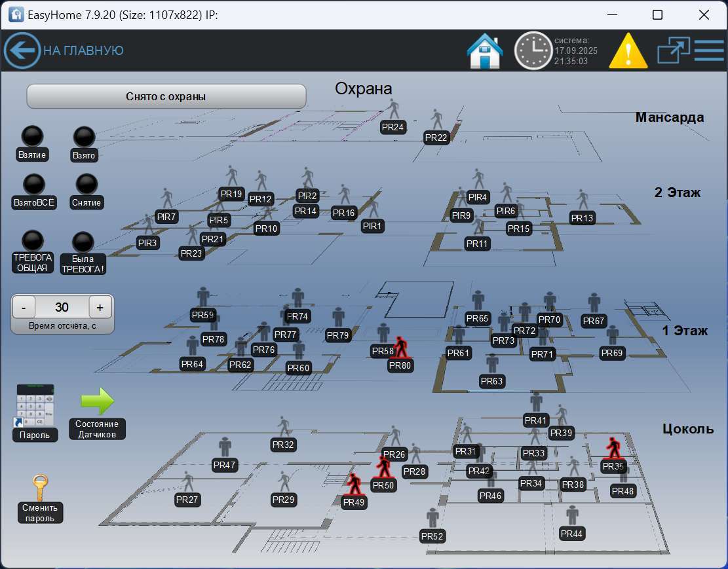The width and height of the screenshot is (728, 569).
Task: Open the hamburger menu icon
Action: point(709,50)
